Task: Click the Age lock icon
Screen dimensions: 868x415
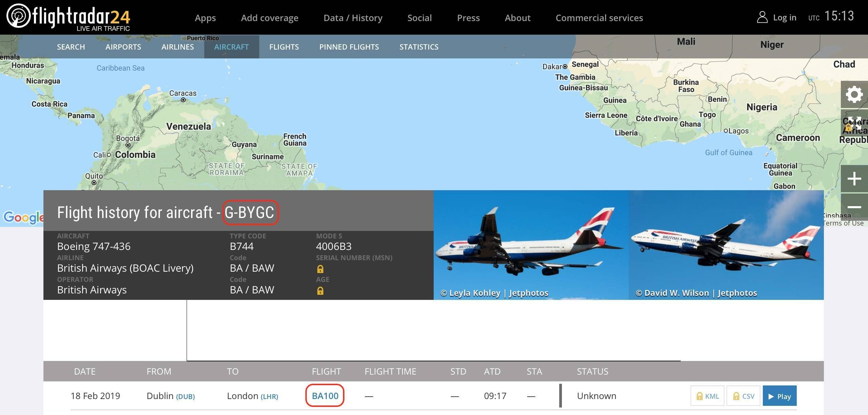Action: pyautogui.click(x=320, y=291)
